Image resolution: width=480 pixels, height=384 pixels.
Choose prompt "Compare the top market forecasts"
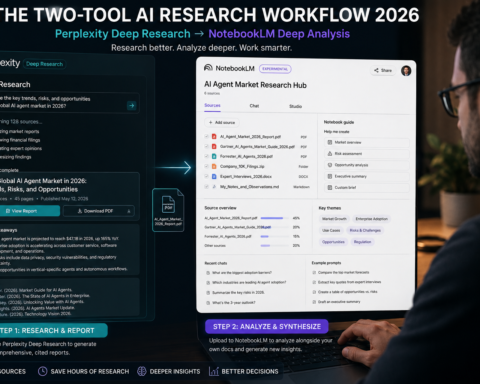click(x=343, y=272)
